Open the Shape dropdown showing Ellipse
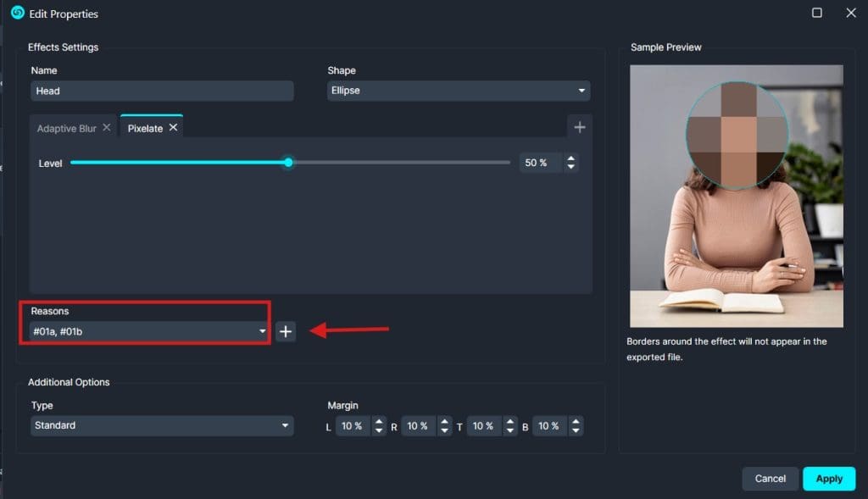This screenshot has width=868, height=499. click(459, 91)
